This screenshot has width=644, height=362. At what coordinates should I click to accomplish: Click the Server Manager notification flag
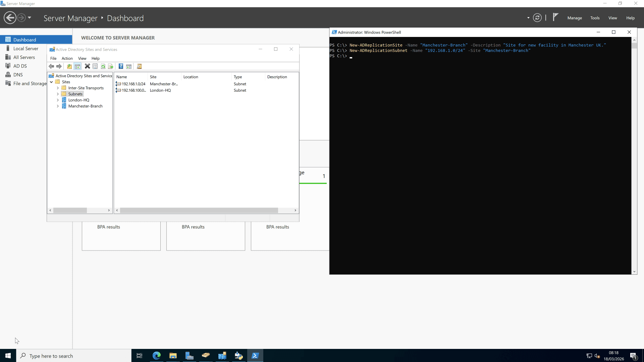click(555, 17)
